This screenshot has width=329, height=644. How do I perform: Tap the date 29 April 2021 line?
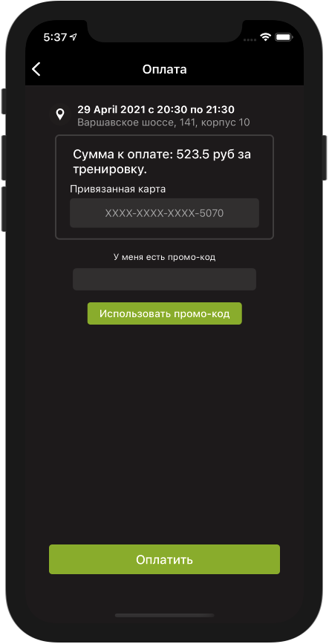click(156, 110)
